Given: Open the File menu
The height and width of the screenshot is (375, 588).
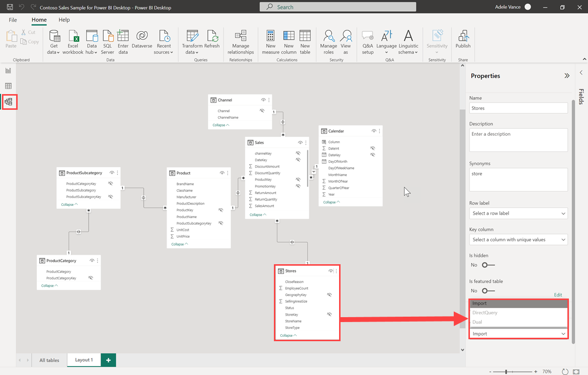Looking at the screenshot, I should click(13, 20).
